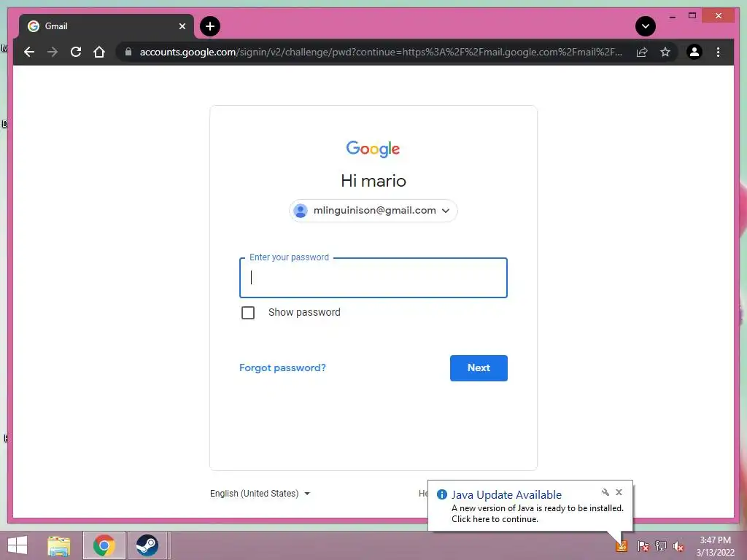
Task: Click the network tray icon
Action: [661, 545]
